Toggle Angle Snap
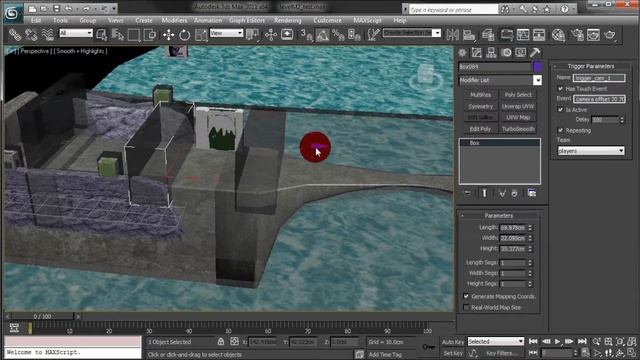640x360 pixels. point(322,35)
